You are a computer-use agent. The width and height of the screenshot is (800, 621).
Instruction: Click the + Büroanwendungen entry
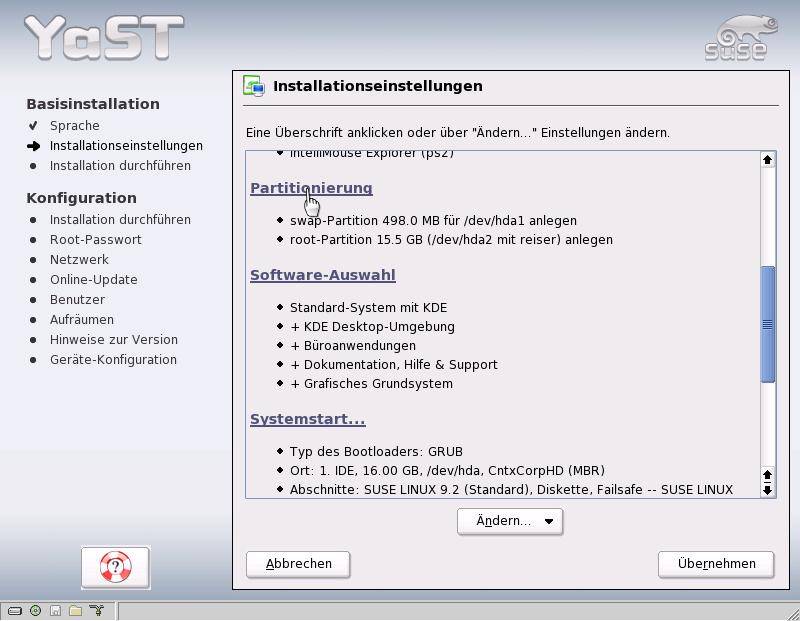coord(353,345)
